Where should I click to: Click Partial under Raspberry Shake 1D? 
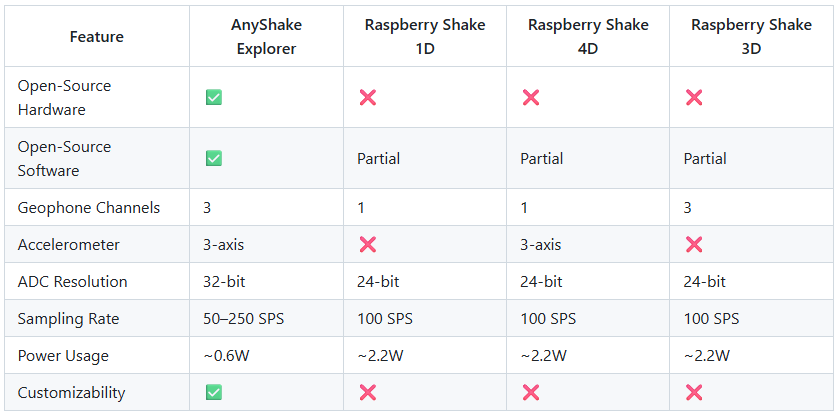pos(378,158)
